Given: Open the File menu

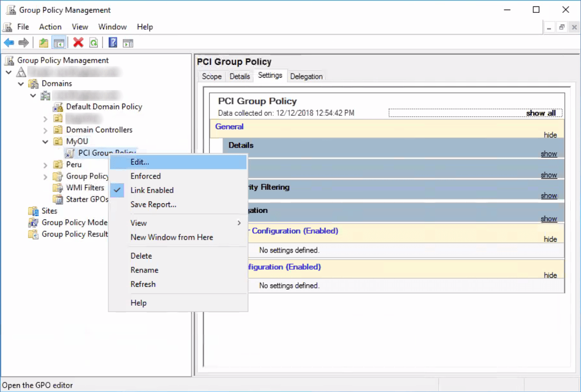Looking at the screenshot, I should [x=23, y=27].
